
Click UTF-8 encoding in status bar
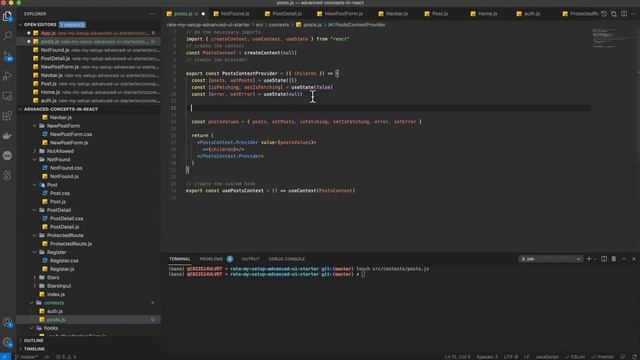click(x=511, y=357)
